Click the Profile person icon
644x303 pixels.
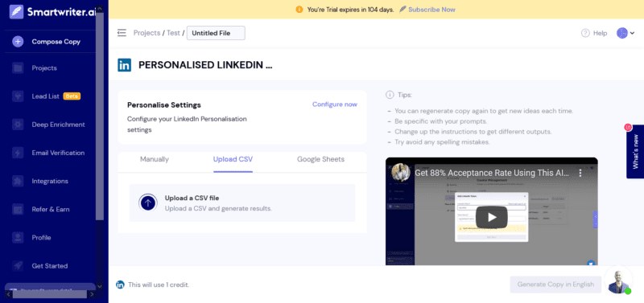(18, 238)
